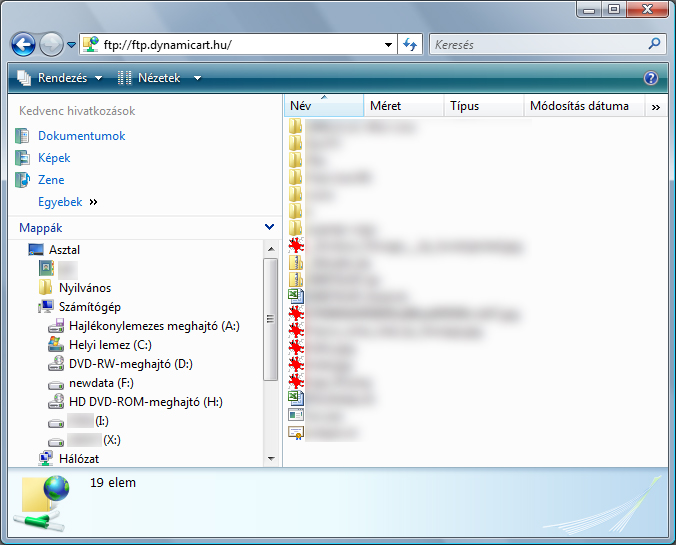This screenshot has height=545, width=676.
Task: Click the FTP address bar field
Action: [238, 44]
